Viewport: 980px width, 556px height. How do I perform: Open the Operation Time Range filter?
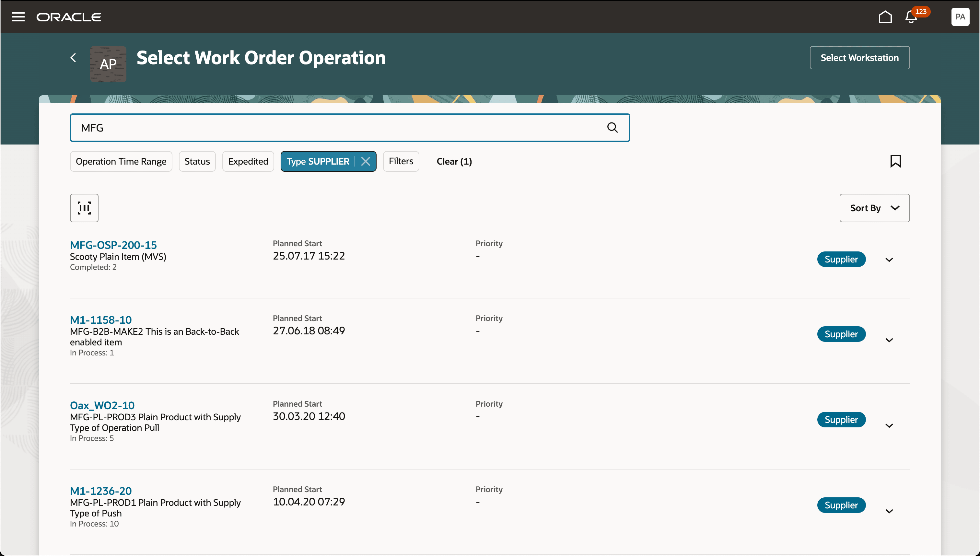pyautogui.click(x=121, y=161)
